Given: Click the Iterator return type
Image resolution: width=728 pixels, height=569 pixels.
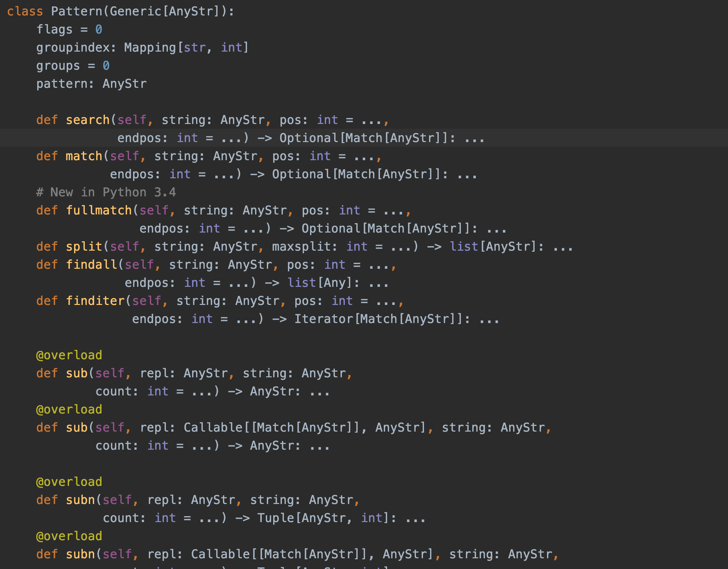Looking at the screenshot, I should (x=323, y=319).
